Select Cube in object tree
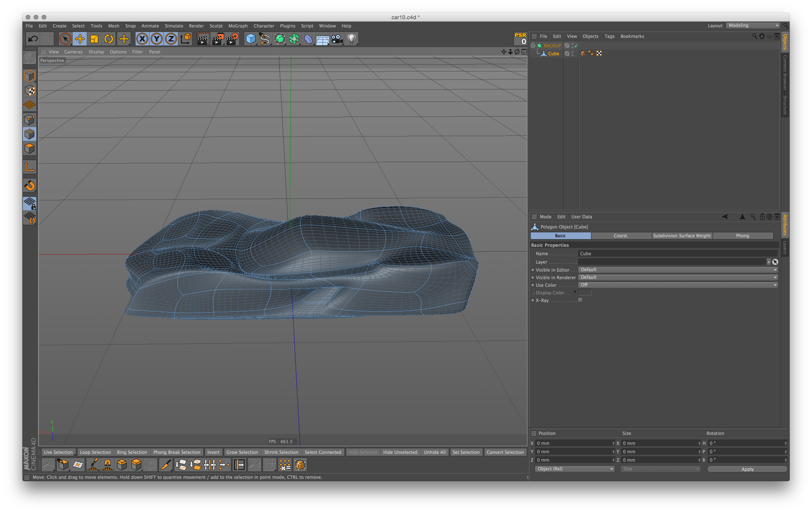This screenshot has height=513, width=812. pos(553,53)
